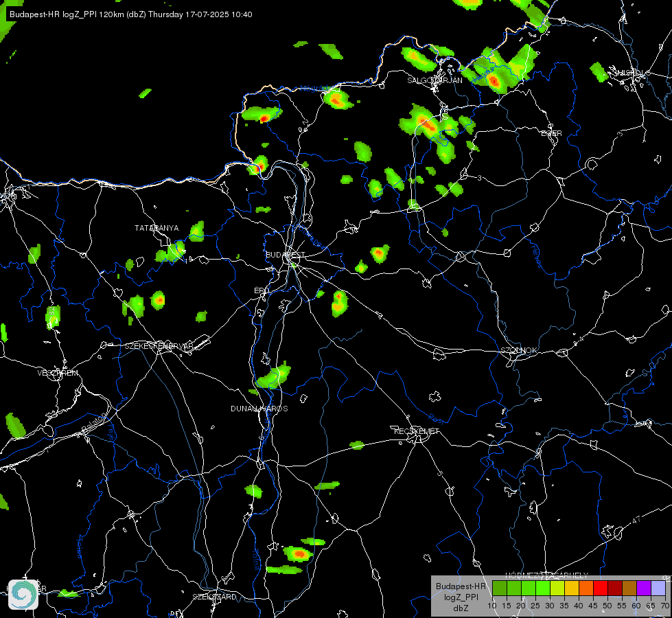Click the legend tick value 40

pos(579,606)
